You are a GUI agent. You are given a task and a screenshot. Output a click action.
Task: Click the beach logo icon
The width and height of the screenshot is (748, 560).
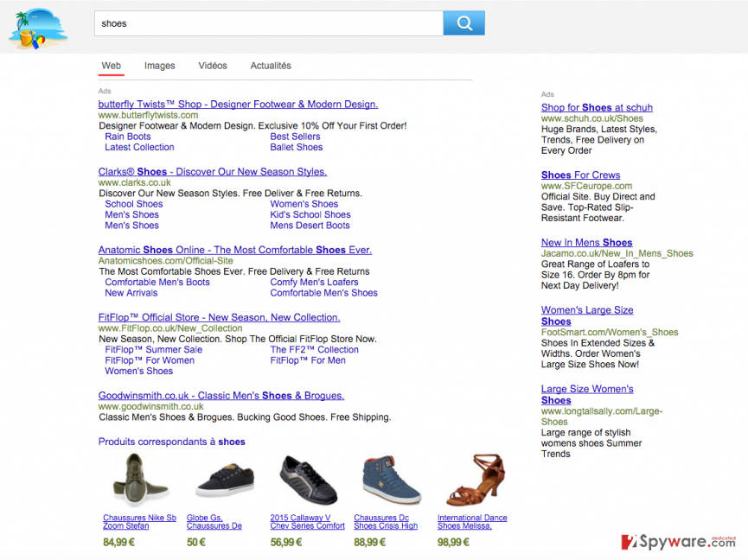38,29
